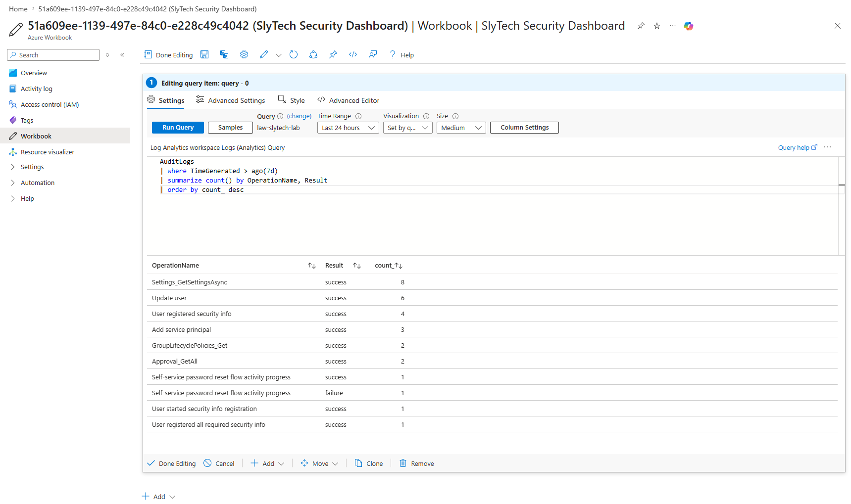Click the sidebar expand/collapse arrows icon
The height and width of the screenshot is (504, 851).
click(x=107, y=55)
